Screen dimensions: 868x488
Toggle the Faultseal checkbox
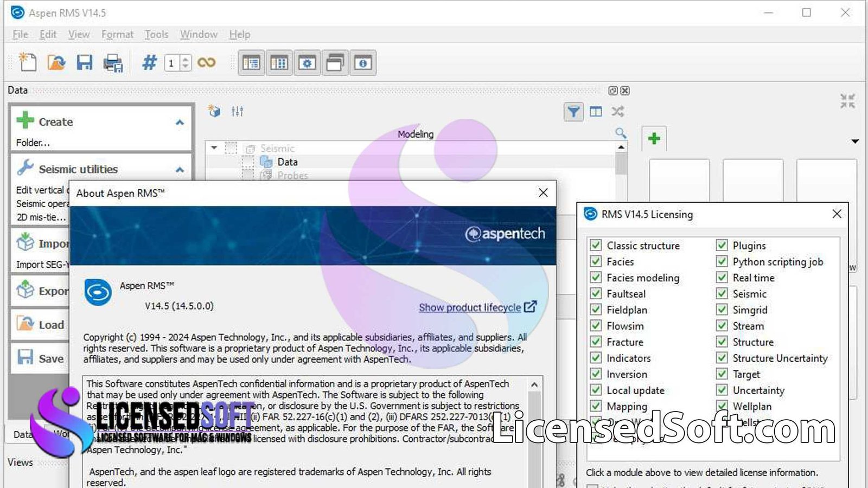pos(596,293)
